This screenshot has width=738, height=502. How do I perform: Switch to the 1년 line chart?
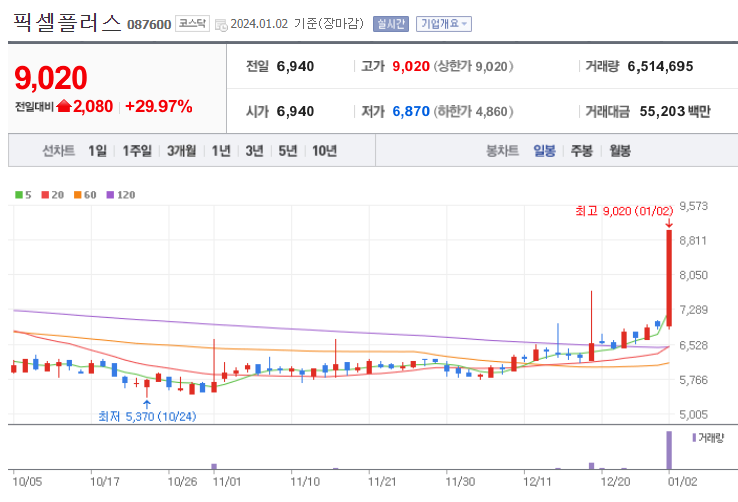pos(221,151)
